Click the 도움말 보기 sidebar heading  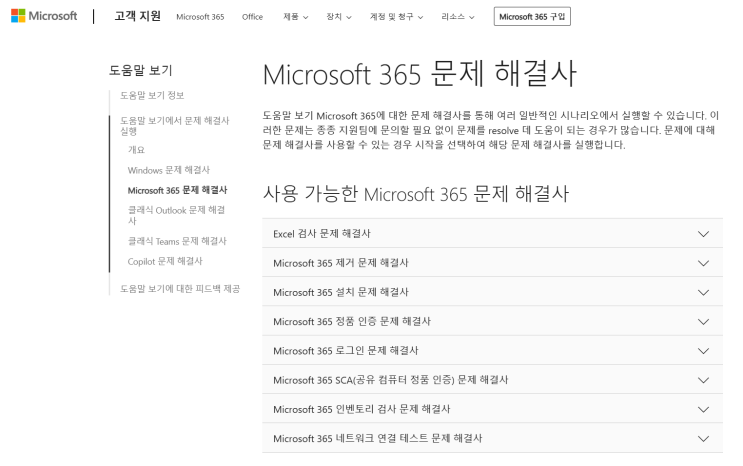[x=141, y=71]
